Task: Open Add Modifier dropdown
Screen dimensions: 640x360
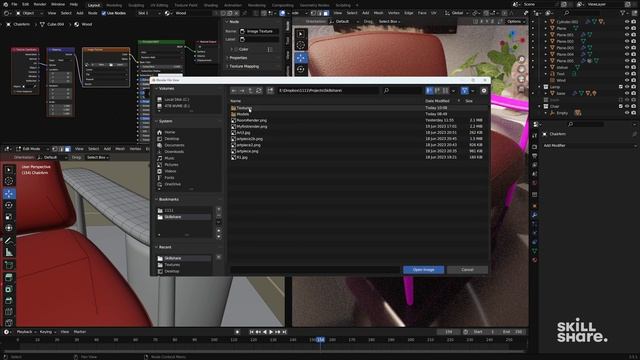Action: (x=589, y=146)
